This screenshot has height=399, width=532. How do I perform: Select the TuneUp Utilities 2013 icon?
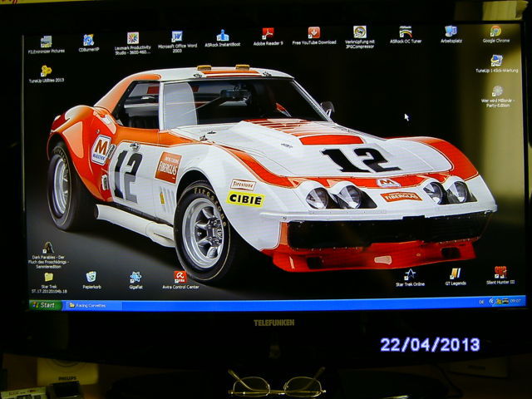tap(47, 74)
